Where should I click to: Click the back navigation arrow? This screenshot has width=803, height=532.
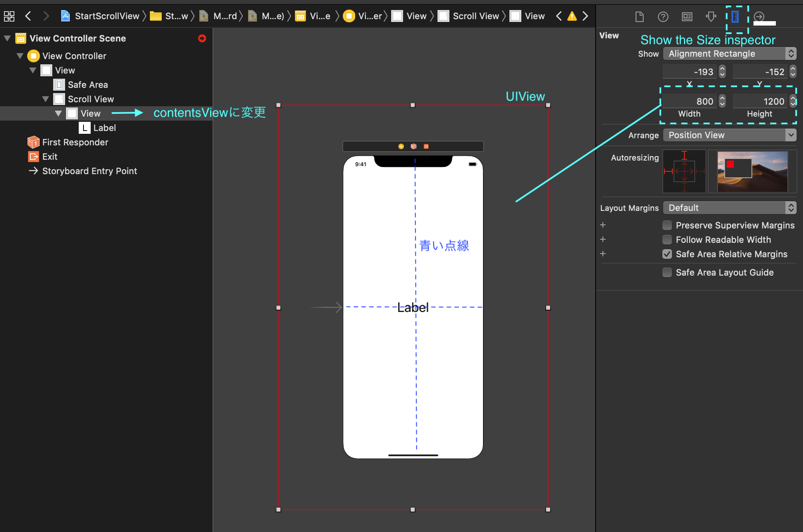(x=28, y=16)
